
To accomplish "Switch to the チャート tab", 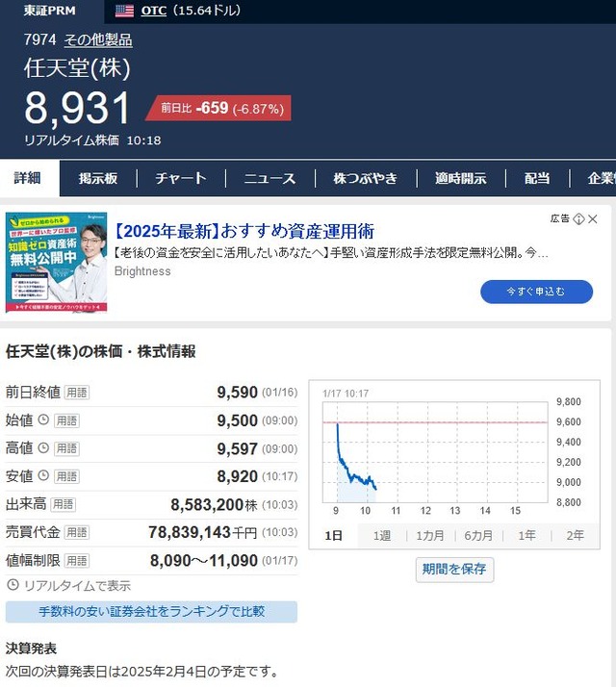I will [x=181, y=178].
